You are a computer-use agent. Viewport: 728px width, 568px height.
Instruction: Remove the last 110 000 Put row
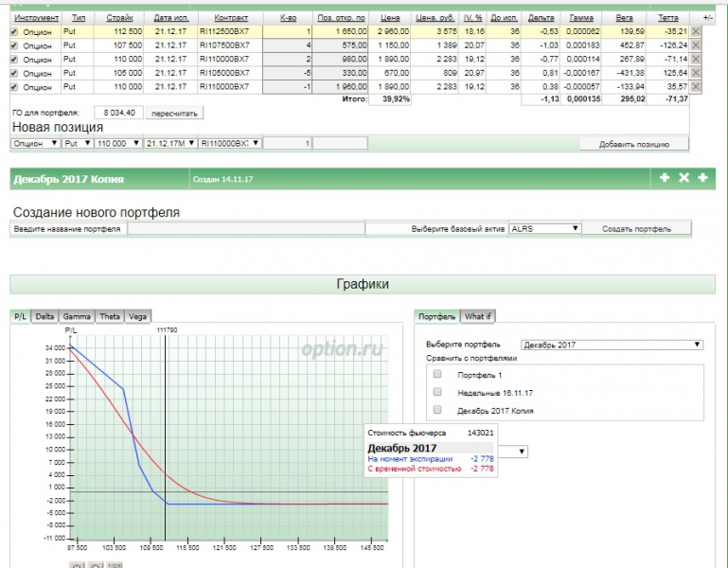(x=696, y=87)
